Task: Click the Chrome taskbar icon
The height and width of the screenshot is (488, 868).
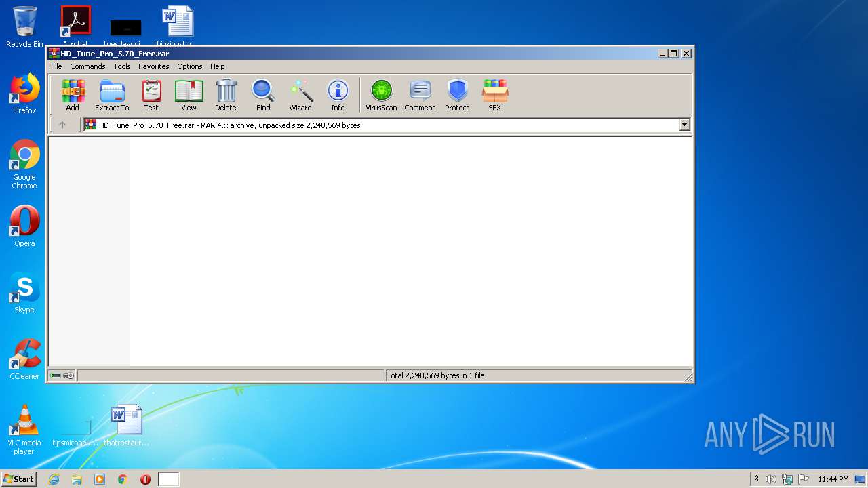Action: [123, 479]
